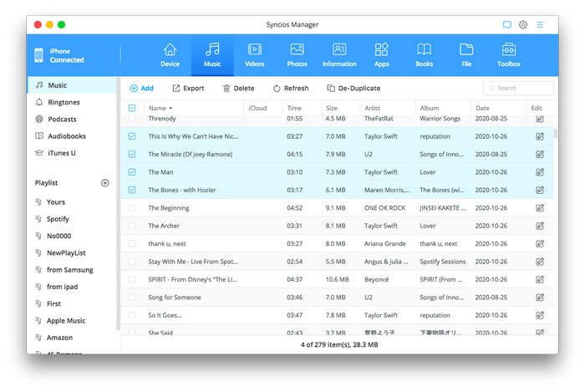The image size is (585, 392).
Task: Edit info for thank u, next
Action: 540,243
